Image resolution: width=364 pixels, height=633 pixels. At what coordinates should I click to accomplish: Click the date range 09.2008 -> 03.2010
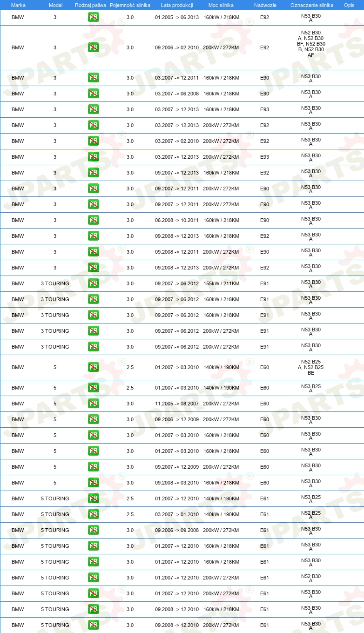177,483
